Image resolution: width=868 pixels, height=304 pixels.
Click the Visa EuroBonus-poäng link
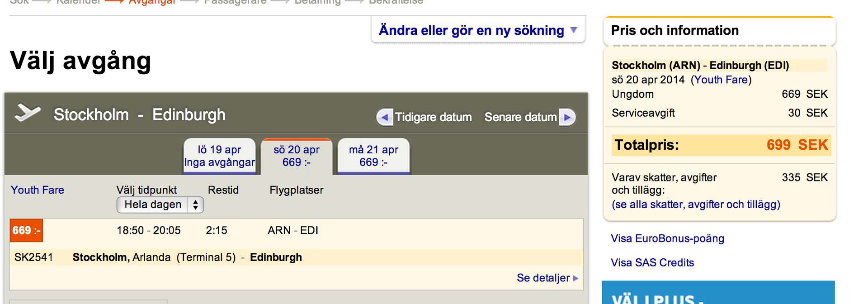tap(667, 238)
